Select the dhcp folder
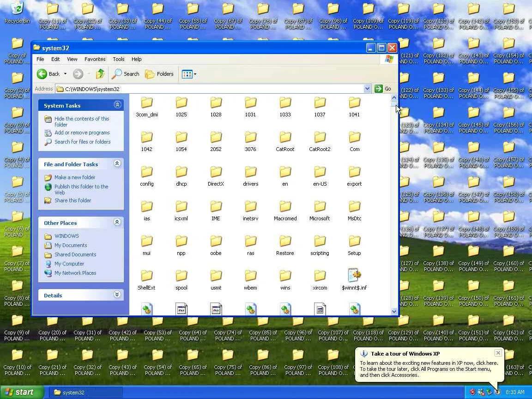This screenshot has width=532, height=399. pos(181,176)
